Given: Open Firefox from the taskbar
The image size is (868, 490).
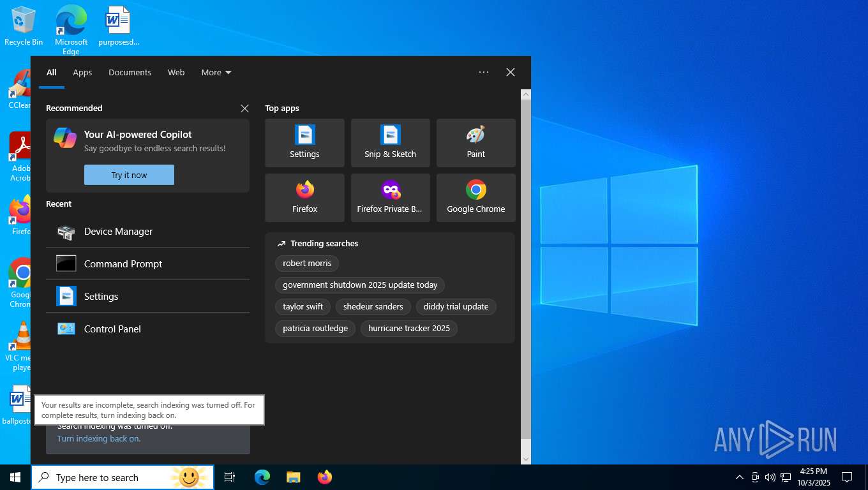Looking at the screenshot, I should [x=325, y=477].
